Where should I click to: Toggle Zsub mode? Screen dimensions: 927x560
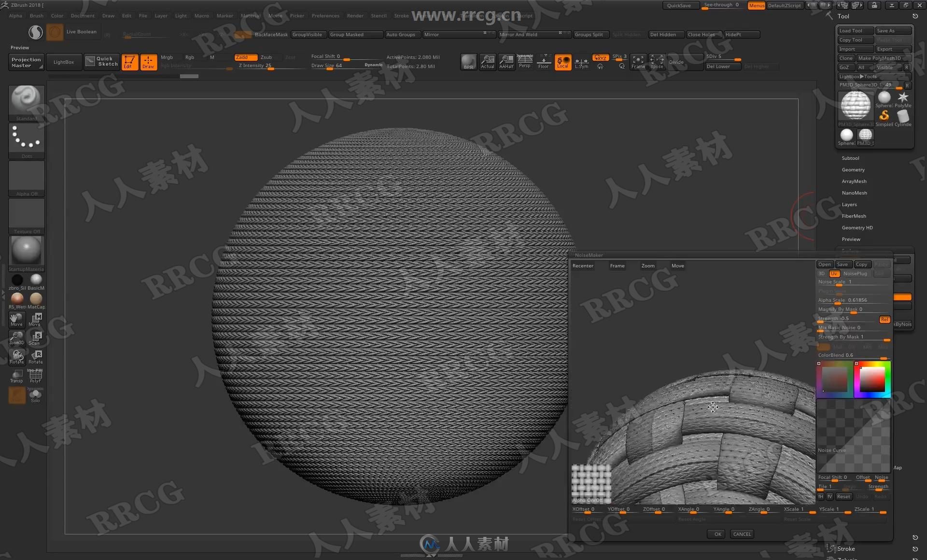[x=266, y=57]
